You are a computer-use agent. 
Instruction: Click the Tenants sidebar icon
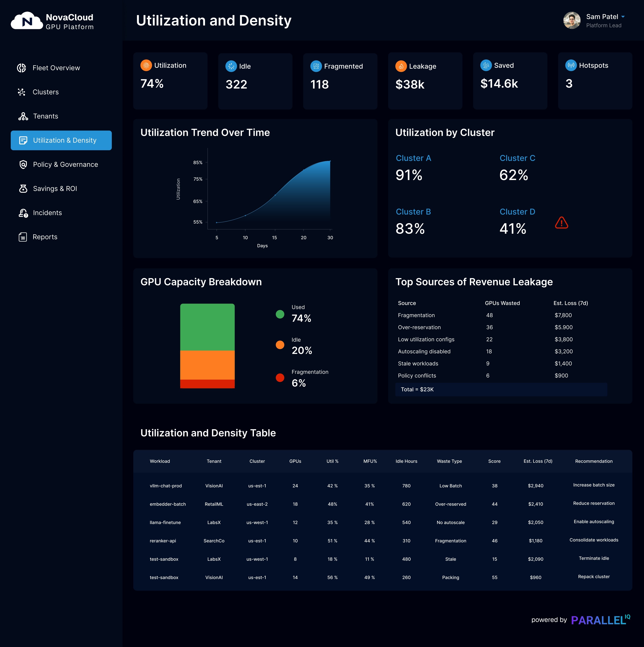(x=23, y=116)
